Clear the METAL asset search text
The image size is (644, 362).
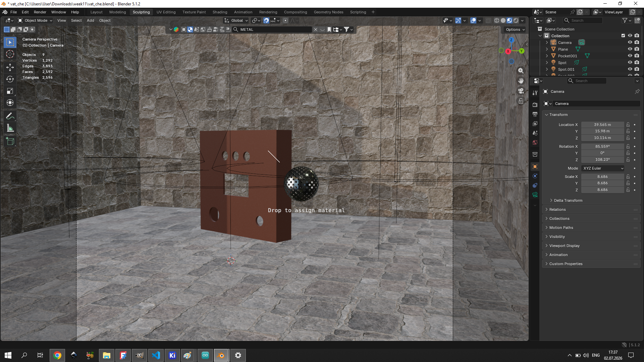point(315,29)
